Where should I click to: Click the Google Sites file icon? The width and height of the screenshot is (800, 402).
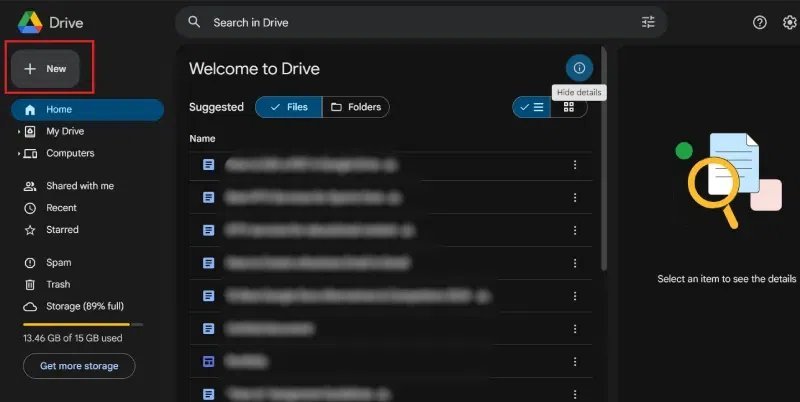pyautogui.click(x=209, y=361)
